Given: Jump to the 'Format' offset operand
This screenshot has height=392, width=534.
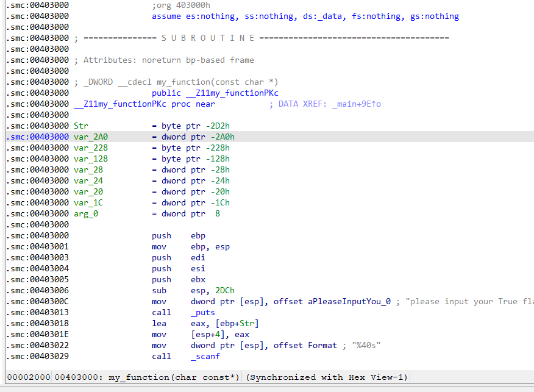Looking at the screenshot, I should point(322,345).
